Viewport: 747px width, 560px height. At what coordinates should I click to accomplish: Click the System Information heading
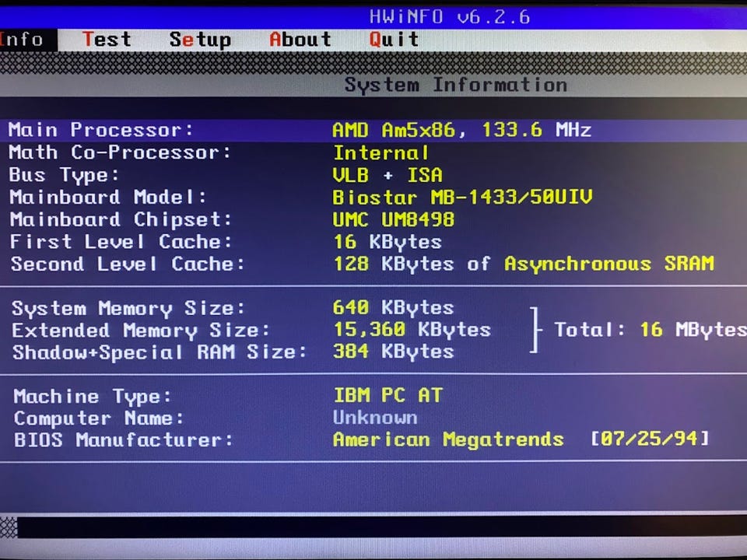click(x=456, y=86)
